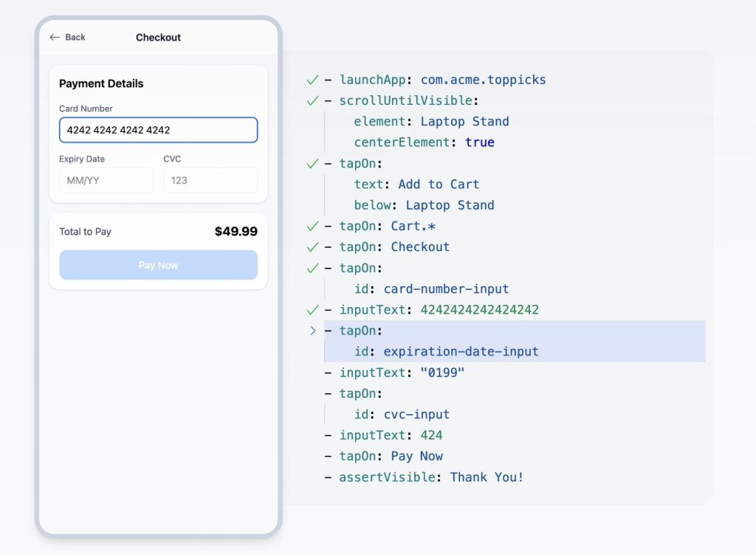The image size is (756, 555).
Task: Click the checkmark beside scrollUntilVisible step
Action: coord(312,100)
